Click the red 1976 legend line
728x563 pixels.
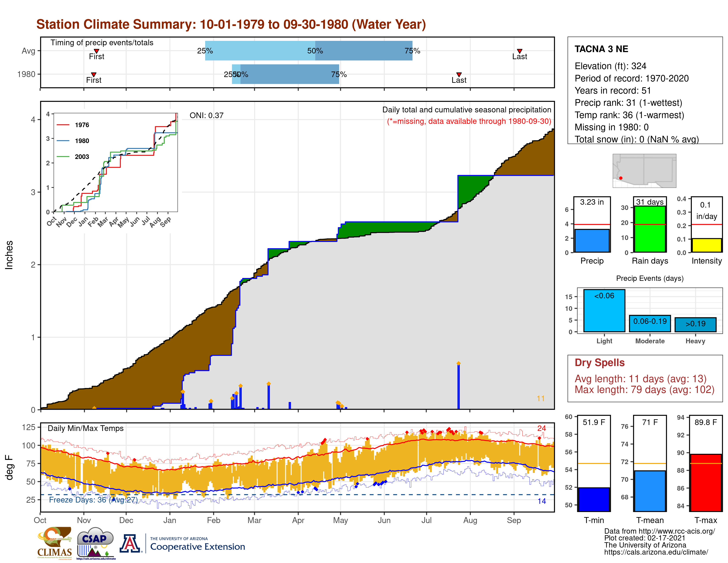click(x=63, y=125)
